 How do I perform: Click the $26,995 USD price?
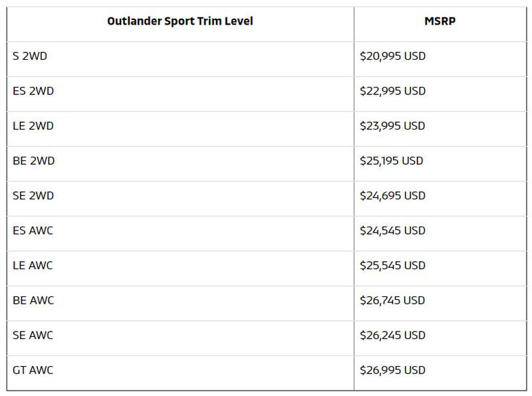point(392,370)
